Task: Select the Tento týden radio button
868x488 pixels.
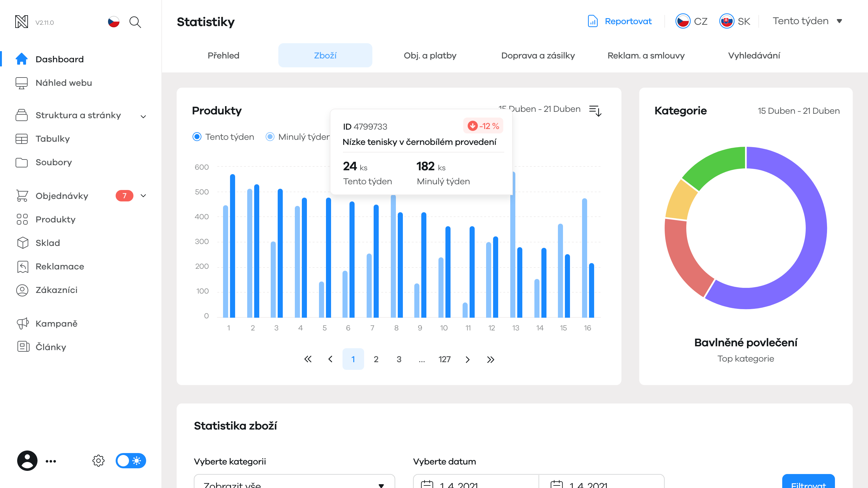Action: [197, 137]
